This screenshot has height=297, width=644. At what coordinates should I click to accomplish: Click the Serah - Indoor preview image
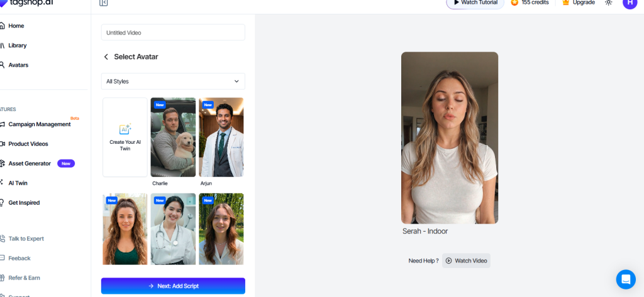coord(450,138)
